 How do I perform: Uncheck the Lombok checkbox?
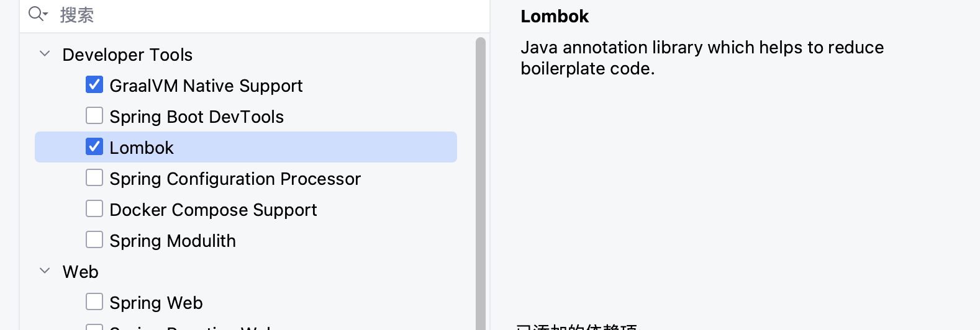click(94, 146)
